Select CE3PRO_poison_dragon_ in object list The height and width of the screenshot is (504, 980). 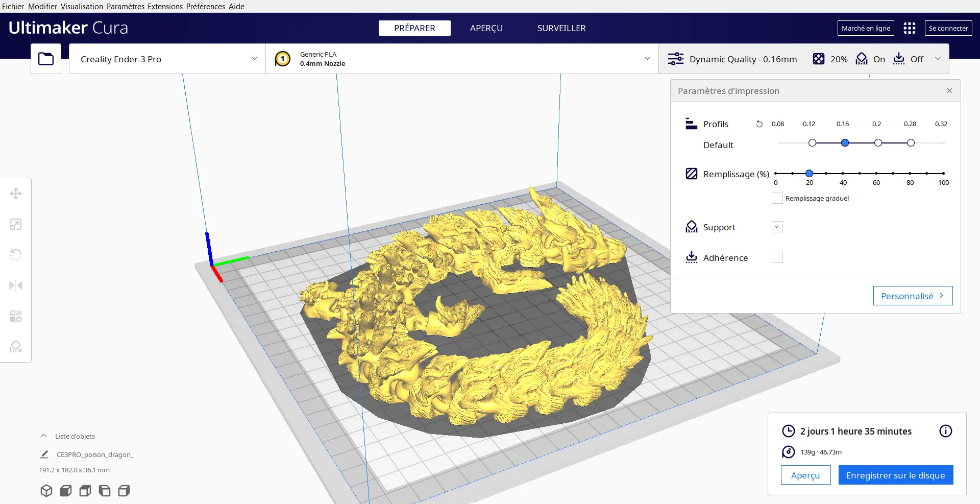pyautogui.click(x=95, y=454)
